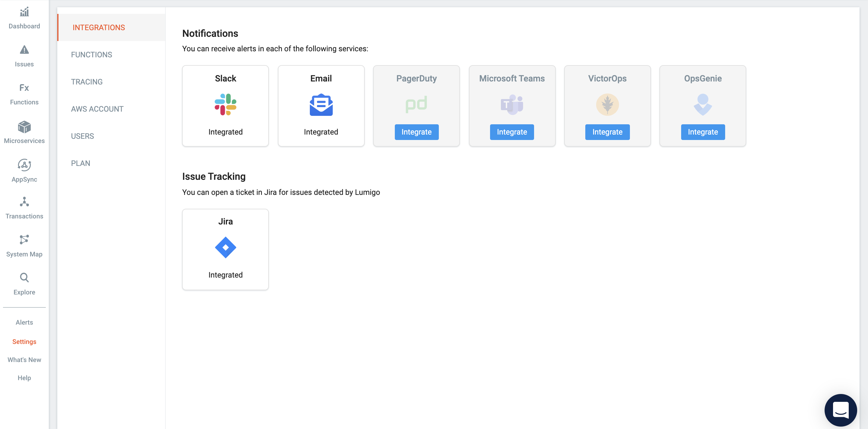Click the OpsGenie logo icon
Viewport: 868px width, 429px height.
703,105
